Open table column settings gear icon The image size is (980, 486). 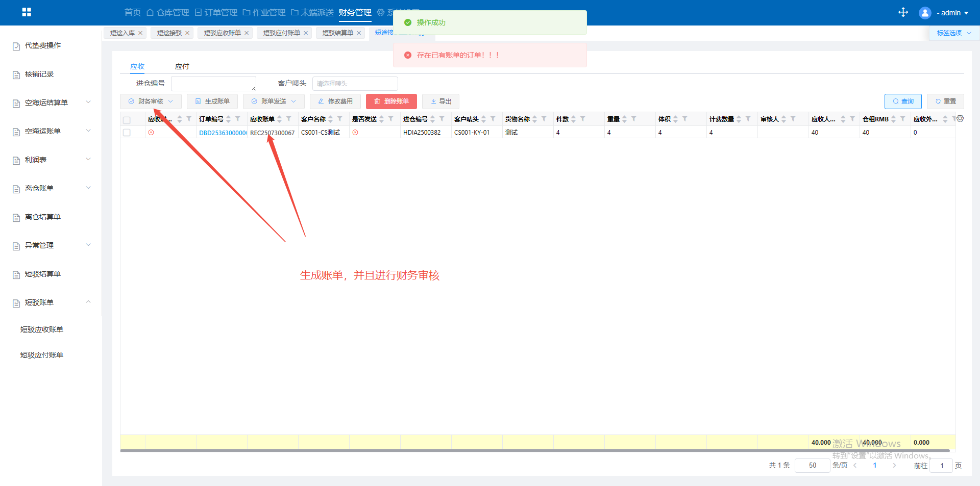click(960, 118)
